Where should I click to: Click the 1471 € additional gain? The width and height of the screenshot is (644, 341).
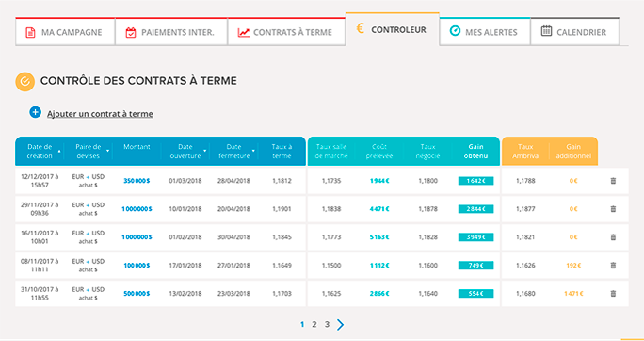[x=572, y=294]
